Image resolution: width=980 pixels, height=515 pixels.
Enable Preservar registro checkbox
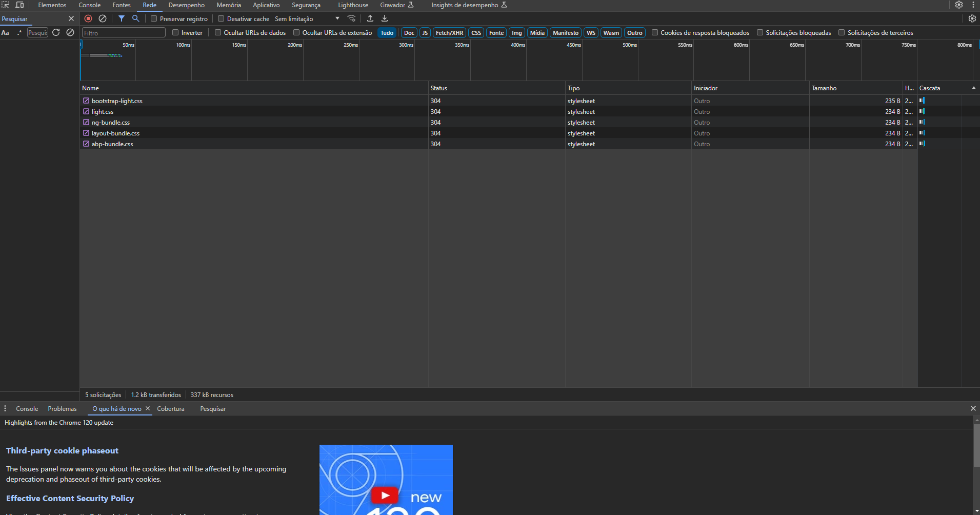154,19
